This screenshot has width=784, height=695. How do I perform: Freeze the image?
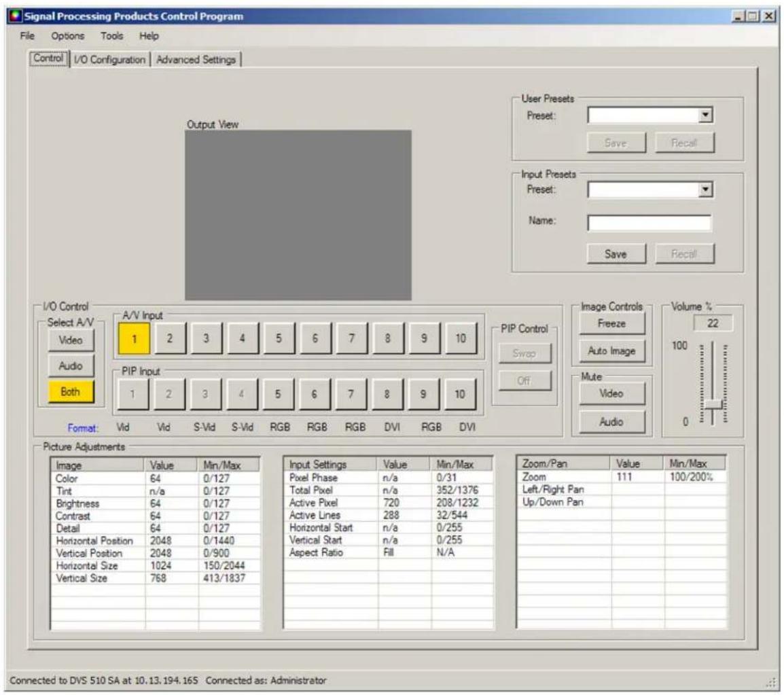612,323
